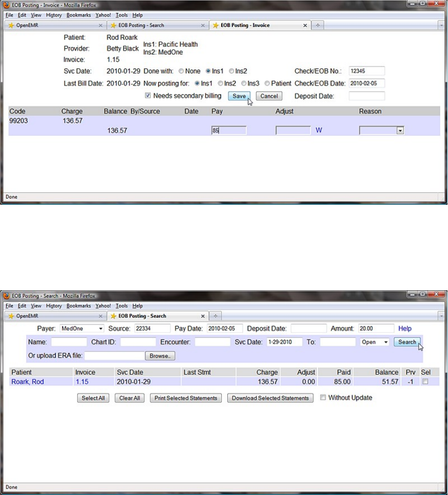Click Clear All button
The width and height of the screenshot is (448, 495).
pyautogui.click(x=129, y=398)
